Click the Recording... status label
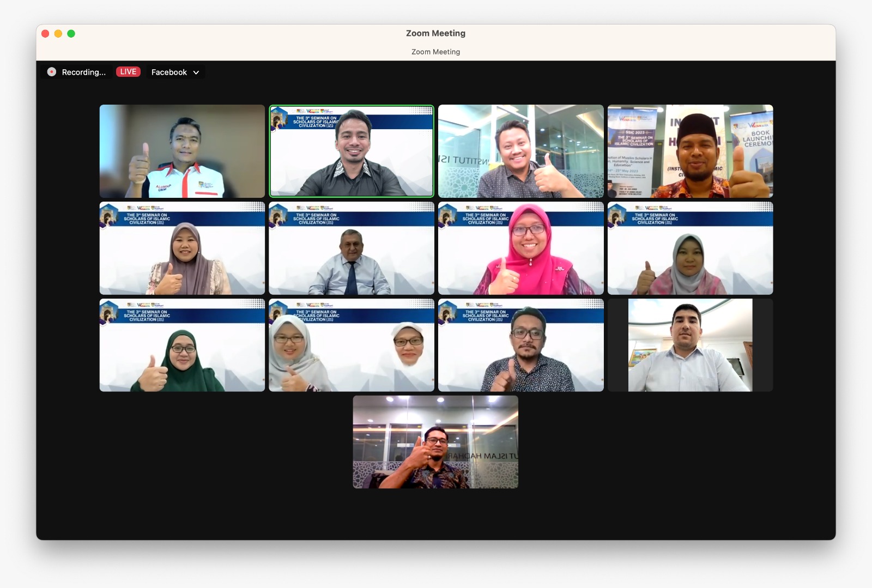This screenshot has width=872, height=588. click(x=83, y=72)
